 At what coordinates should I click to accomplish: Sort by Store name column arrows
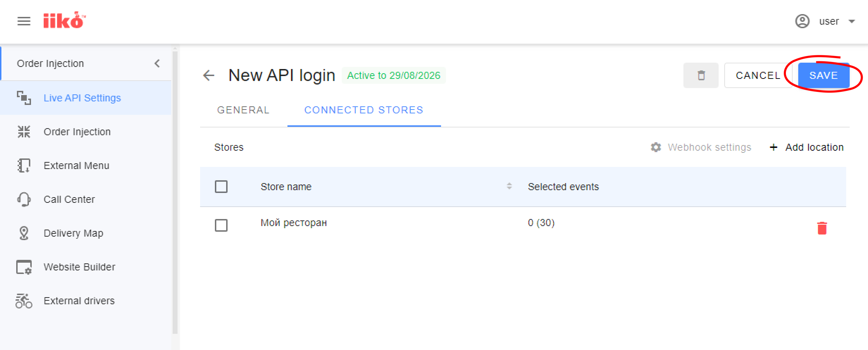[x=509, y=186]
